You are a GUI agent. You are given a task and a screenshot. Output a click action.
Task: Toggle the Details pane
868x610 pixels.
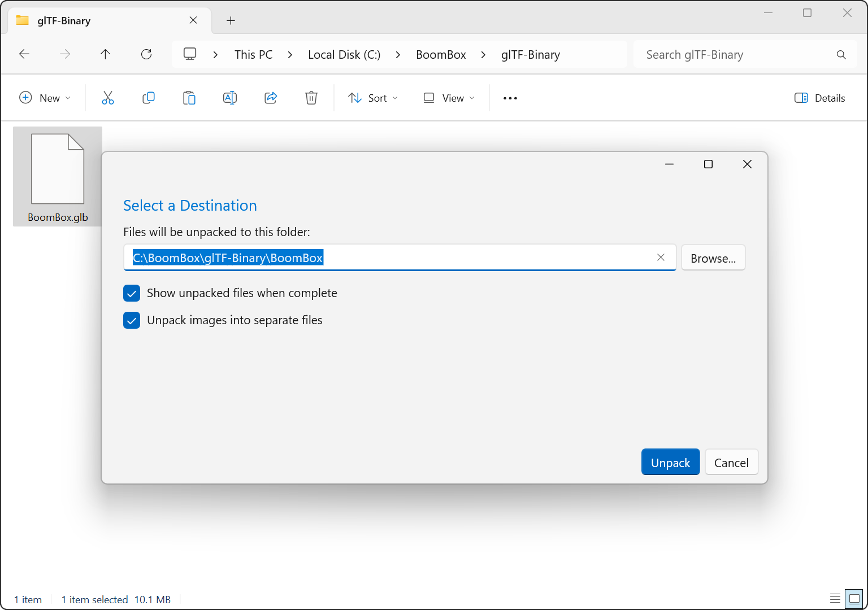(x=820, y=98)
